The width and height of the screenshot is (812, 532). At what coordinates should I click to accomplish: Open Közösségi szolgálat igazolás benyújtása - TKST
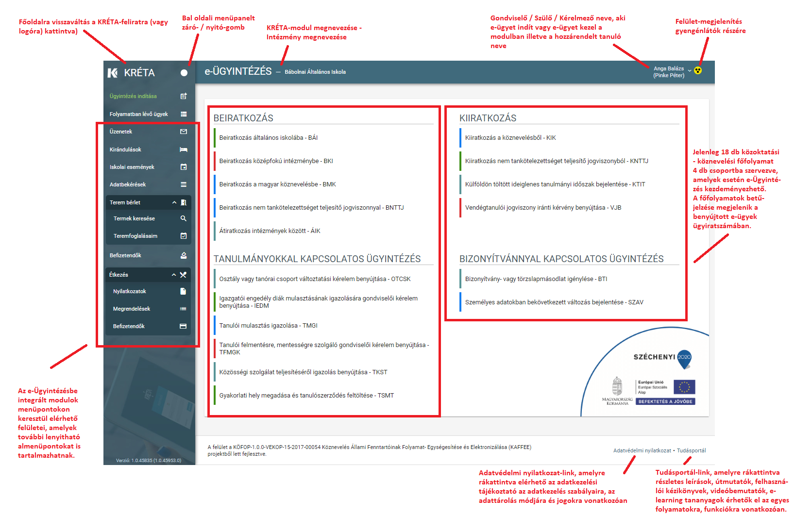303,372
